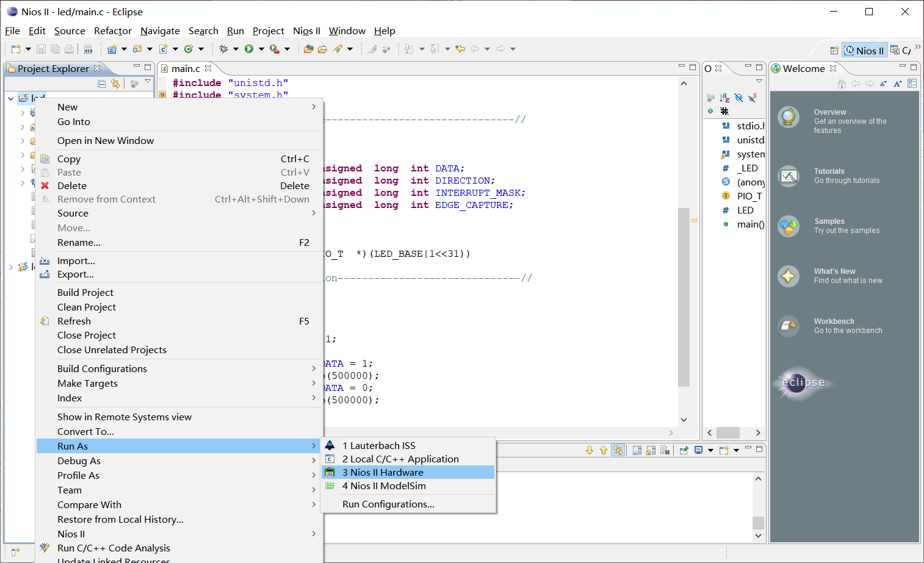Viewport: 924px width, 563px height.
Task: Click the Welcome view Home icon
Action: click(842, 84)
